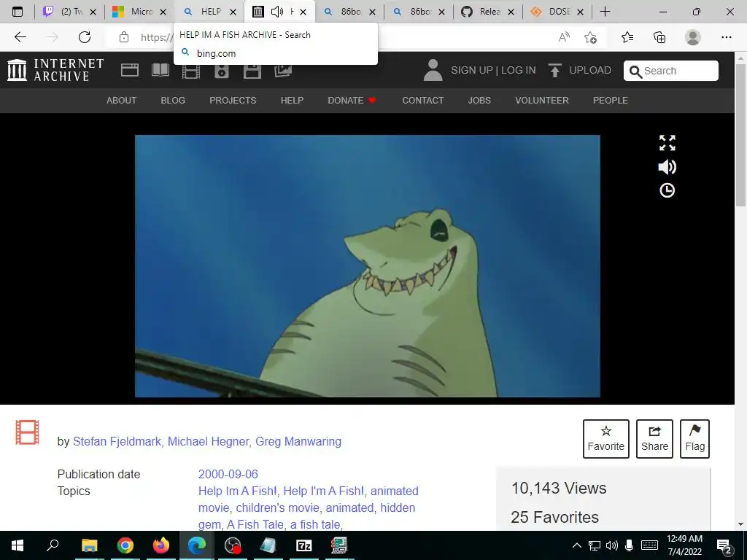Open the 2000-09-06 publication date link
This screenshot has width=747, height=560.
click(228, 474)
